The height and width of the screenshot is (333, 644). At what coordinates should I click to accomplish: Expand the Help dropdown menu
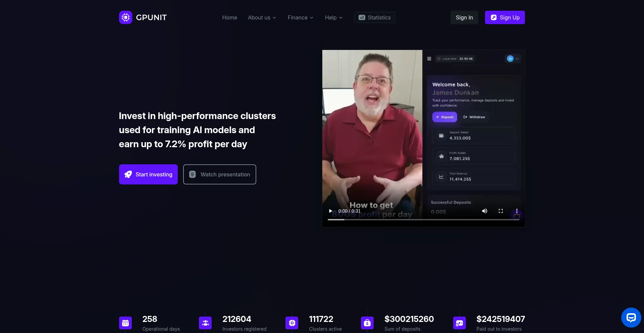coord(333,17)
